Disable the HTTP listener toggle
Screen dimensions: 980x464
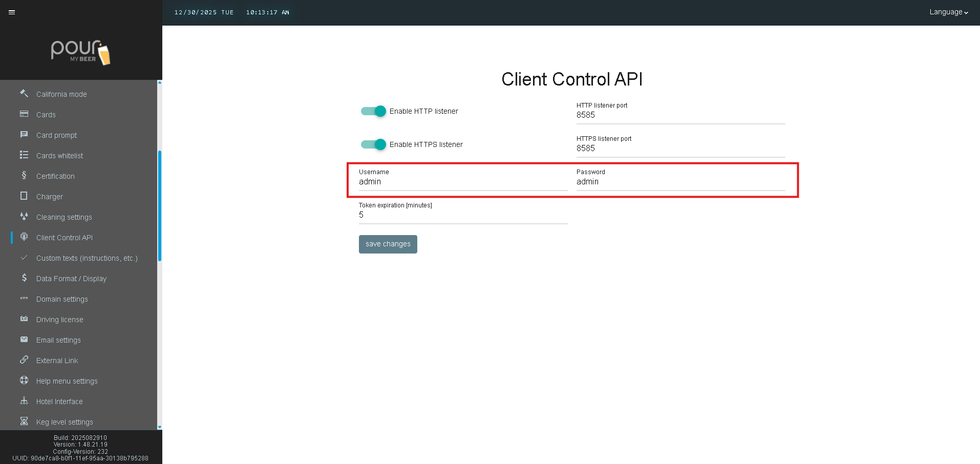click(x=373, y=111)
